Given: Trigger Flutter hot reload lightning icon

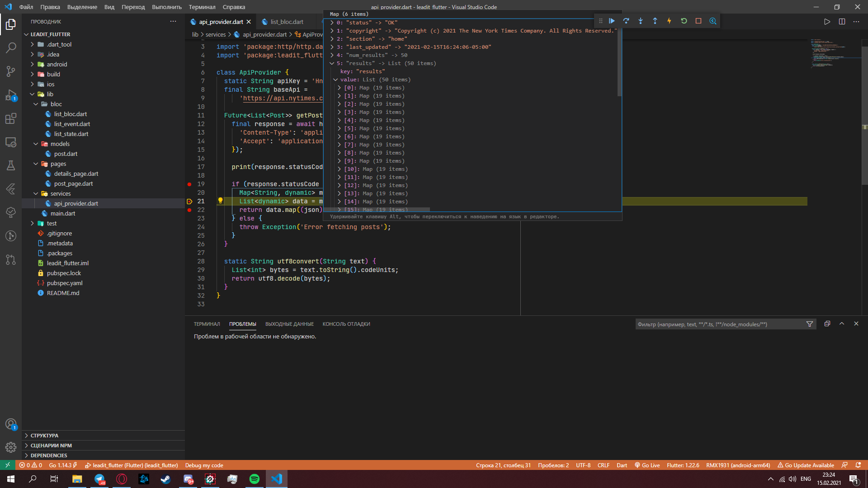Looking at the screenshot, I should click(670, 21).
